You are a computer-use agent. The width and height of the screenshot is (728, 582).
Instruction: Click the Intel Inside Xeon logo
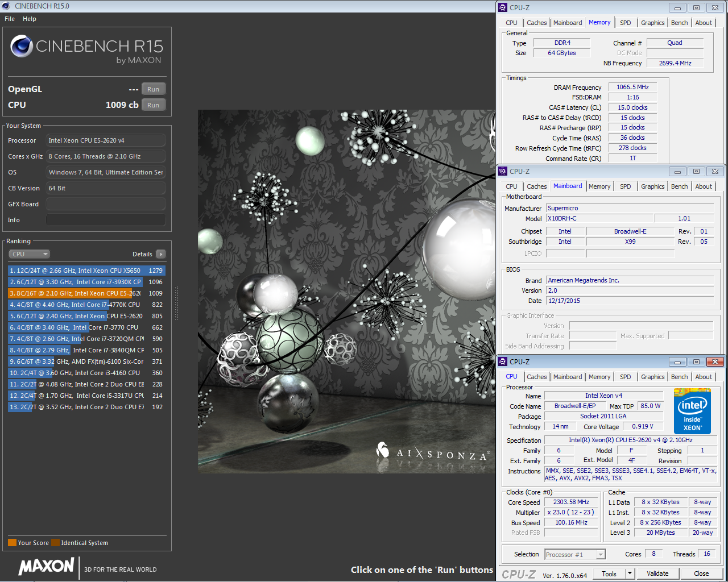click(692, 411)
